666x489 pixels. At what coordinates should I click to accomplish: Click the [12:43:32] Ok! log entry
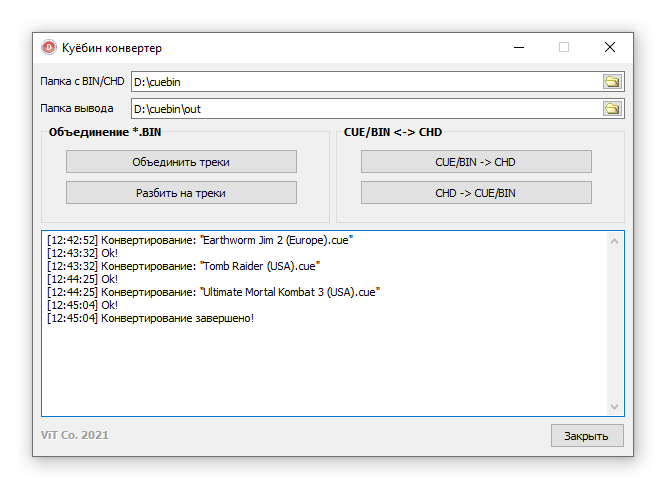82,253
